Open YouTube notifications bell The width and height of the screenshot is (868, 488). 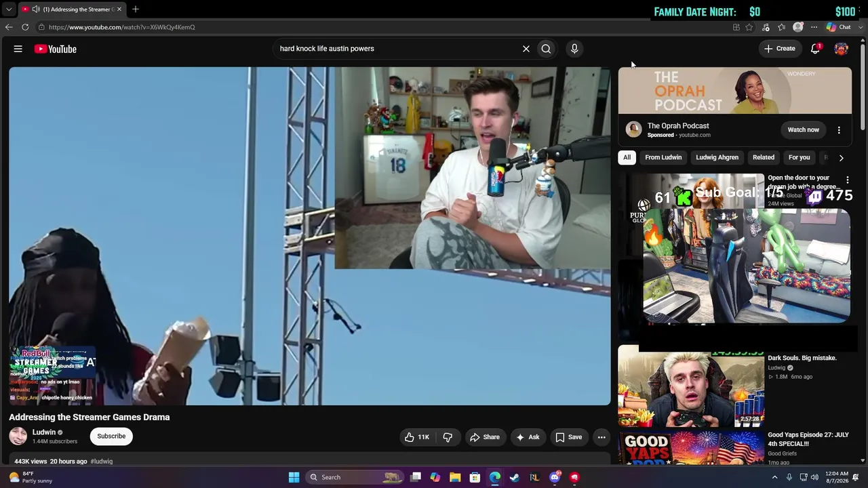[816, 49]
